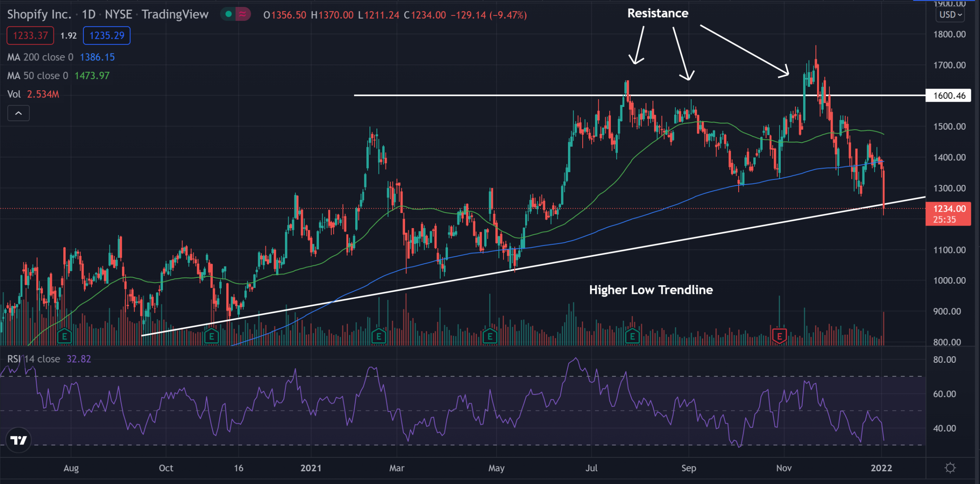Click the earnings marker after Jul

(632, 337)
